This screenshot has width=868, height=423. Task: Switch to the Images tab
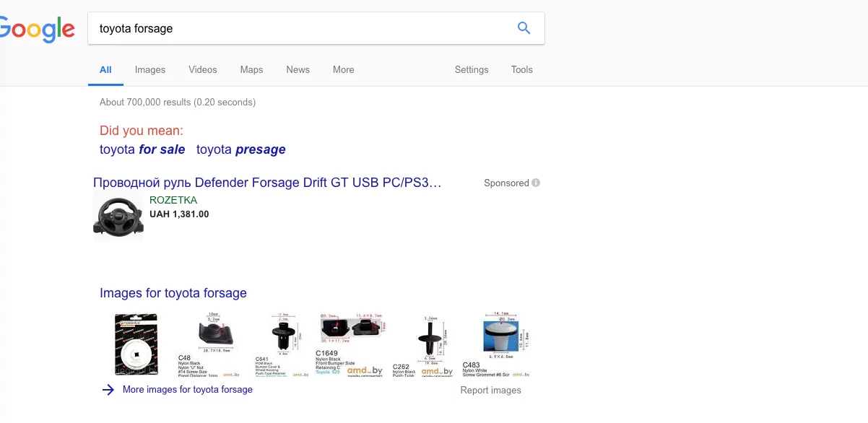(150, 70)
